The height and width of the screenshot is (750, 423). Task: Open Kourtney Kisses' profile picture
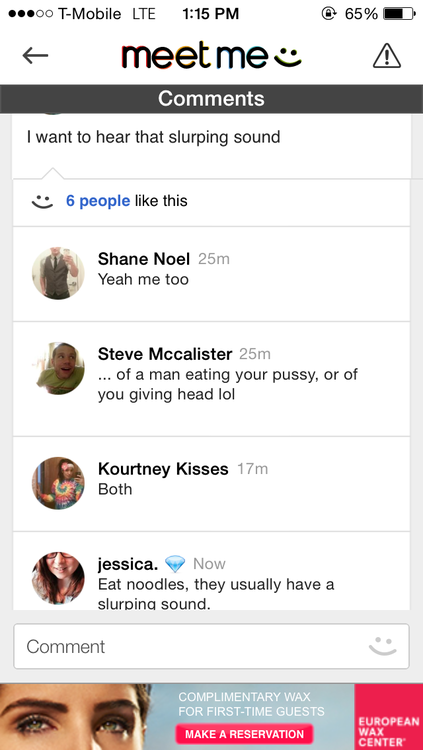click(58, 483)
